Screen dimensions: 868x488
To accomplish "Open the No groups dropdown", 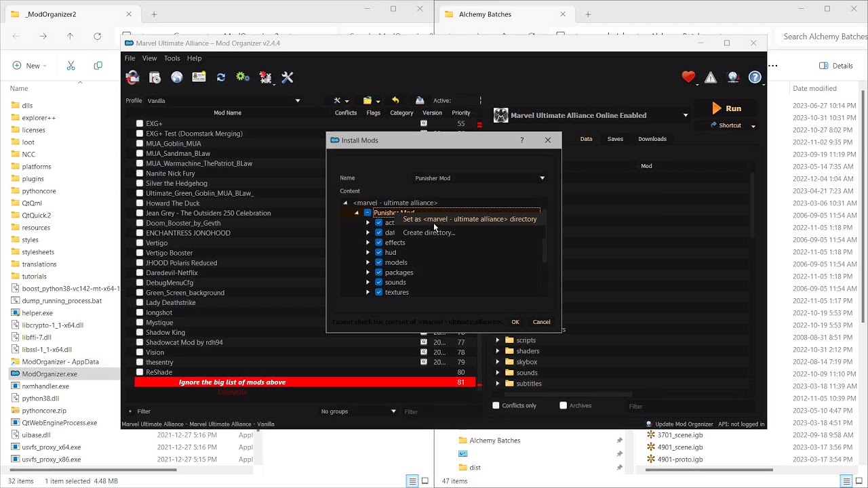I will coord(359,411).
